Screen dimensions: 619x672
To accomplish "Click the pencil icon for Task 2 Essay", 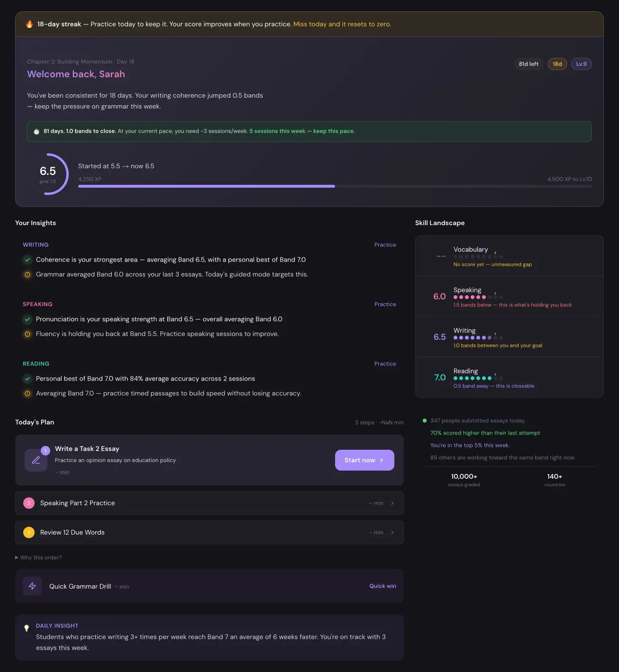I will click(x=36, y=460).
